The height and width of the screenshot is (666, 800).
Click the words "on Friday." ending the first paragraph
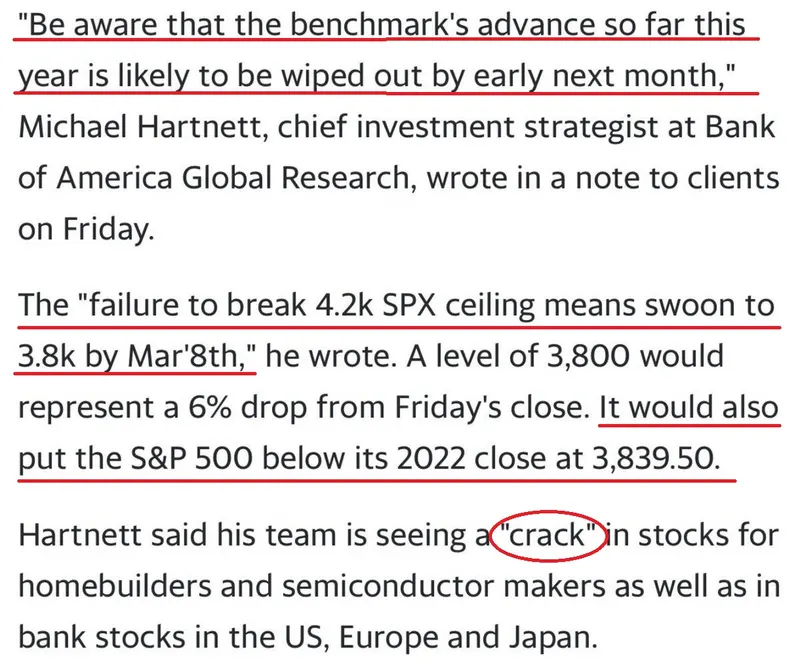pos(86,229)
